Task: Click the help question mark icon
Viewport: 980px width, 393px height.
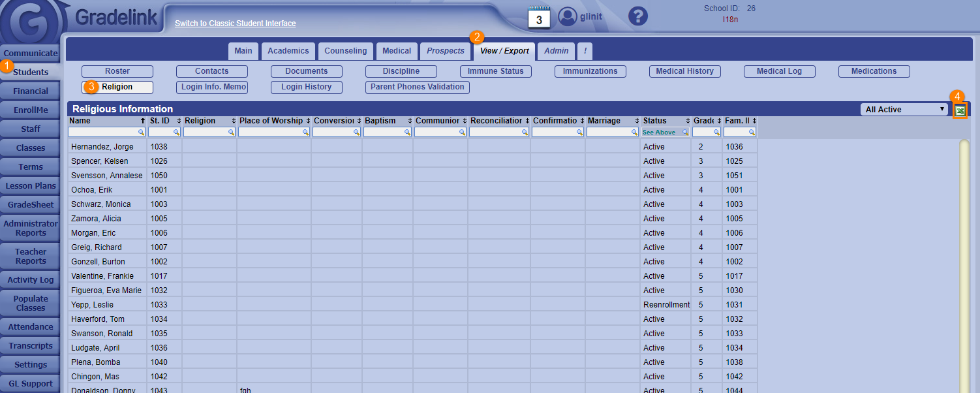Action: (x=637, y=16)
